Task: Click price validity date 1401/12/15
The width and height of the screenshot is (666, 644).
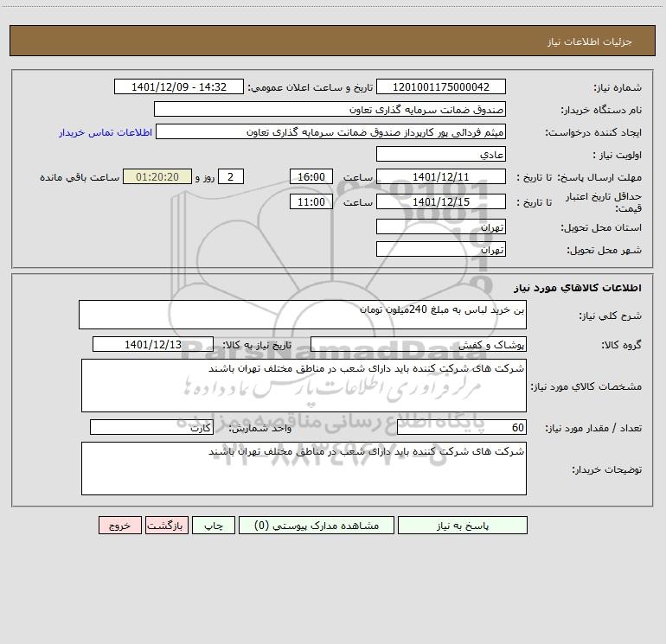Action: (x=441, y=201)
